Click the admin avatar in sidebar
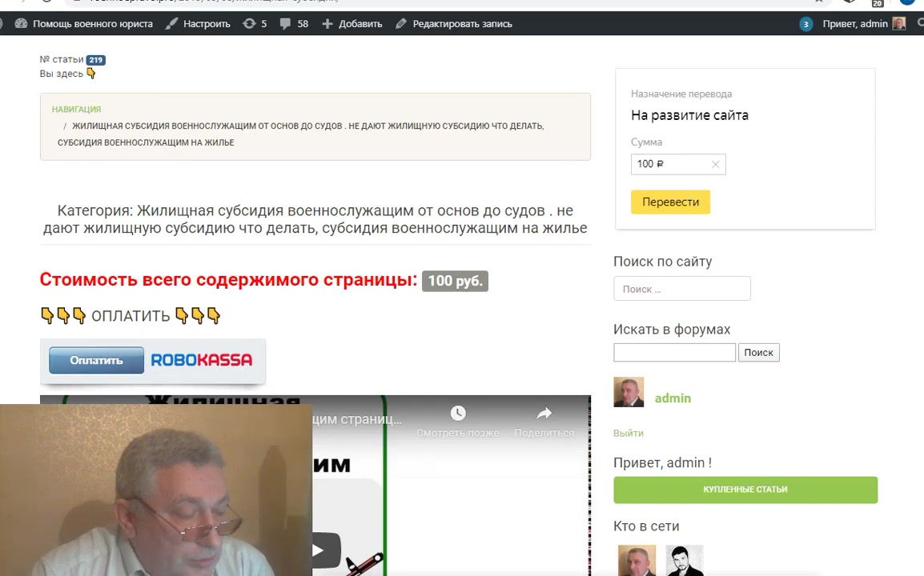This screenshot has height=576, width=924. coord(629,392)
